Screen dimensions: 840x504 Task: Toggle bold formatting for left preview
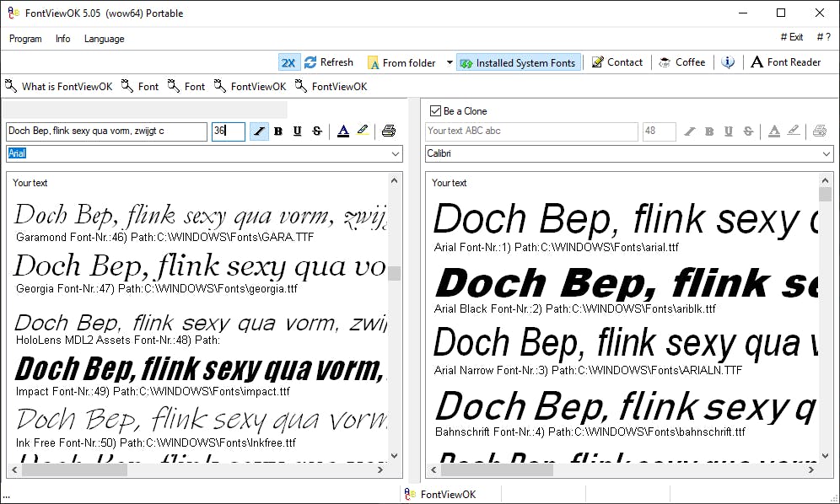pyautogui.click(x=278, y=131)
